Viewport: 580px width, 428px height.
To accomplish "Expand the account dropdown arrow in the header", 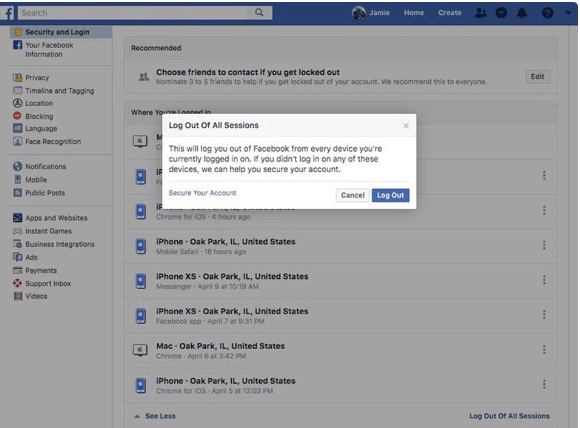I will (568, 13).
